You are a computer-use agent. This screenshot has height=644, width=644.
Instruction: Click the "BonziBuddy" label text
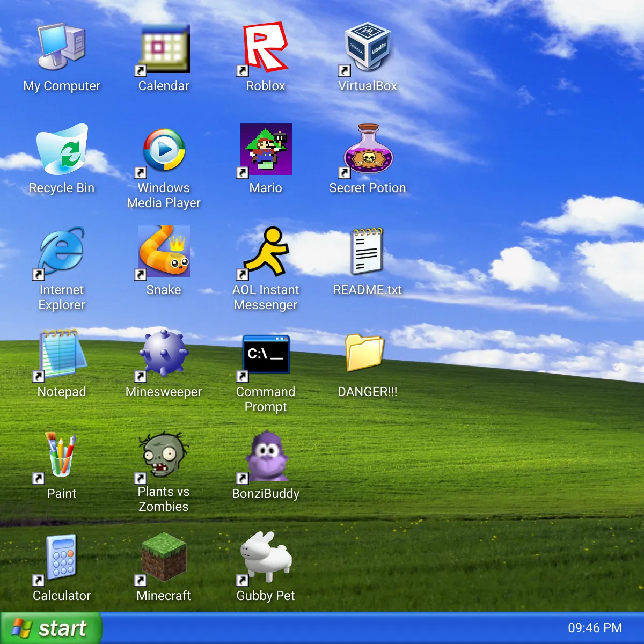(x=266, y=494)
